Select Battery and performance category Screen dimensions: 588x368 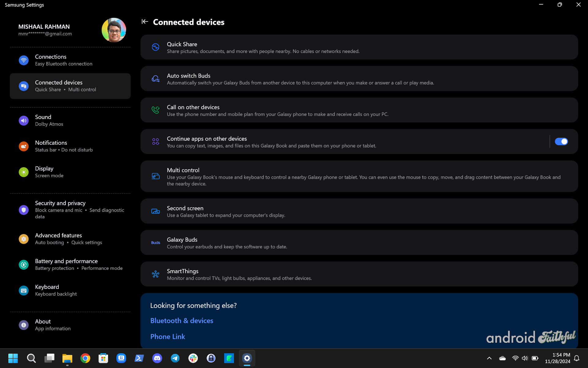pyautogui.click(x=70, y=265)
